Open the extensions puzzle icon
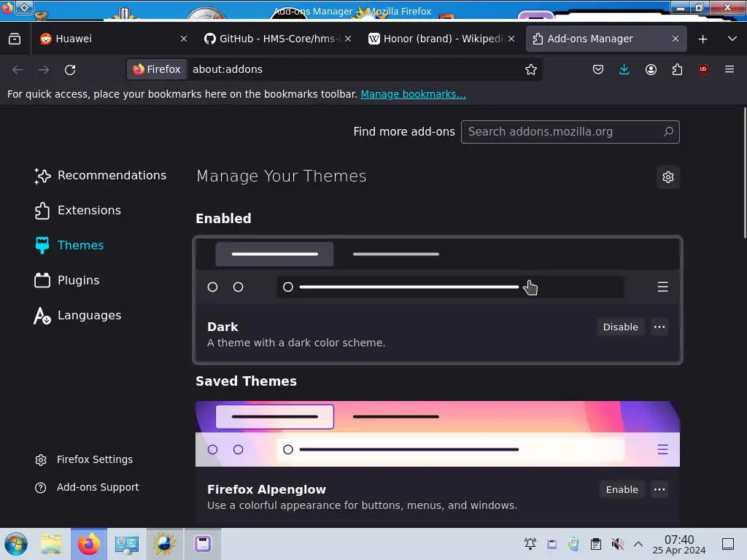The image size is (747, 560). pos(677,69)
